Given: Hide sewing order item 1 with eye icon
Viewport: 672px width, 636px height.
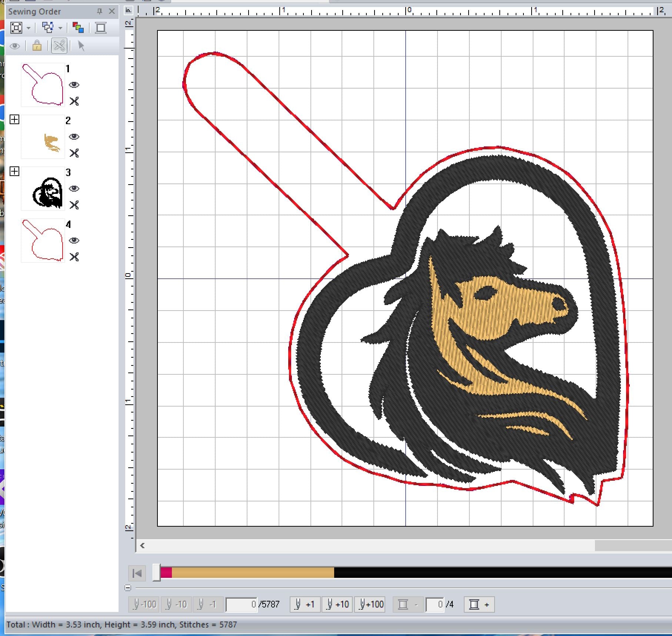Looking at the screenshot, I should 74,85.
